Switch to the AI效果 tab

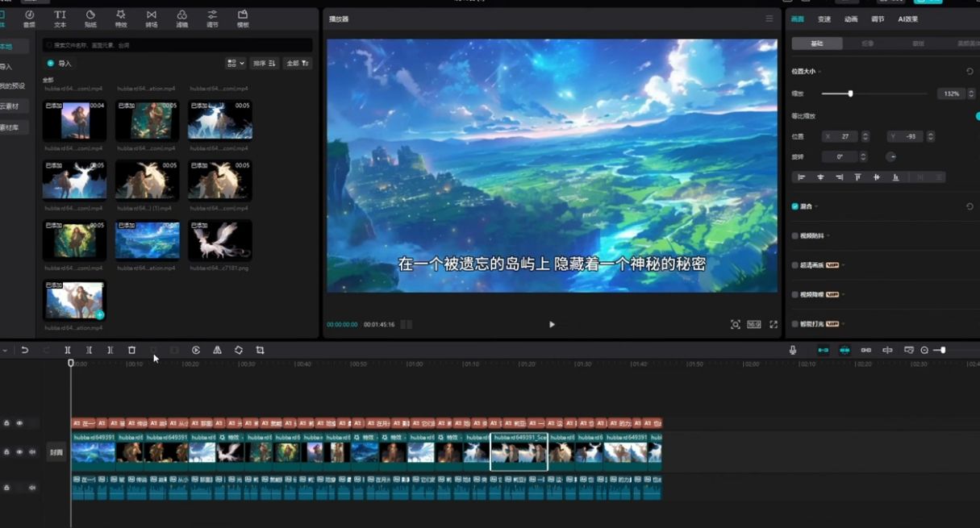click(x=910, y=19)
